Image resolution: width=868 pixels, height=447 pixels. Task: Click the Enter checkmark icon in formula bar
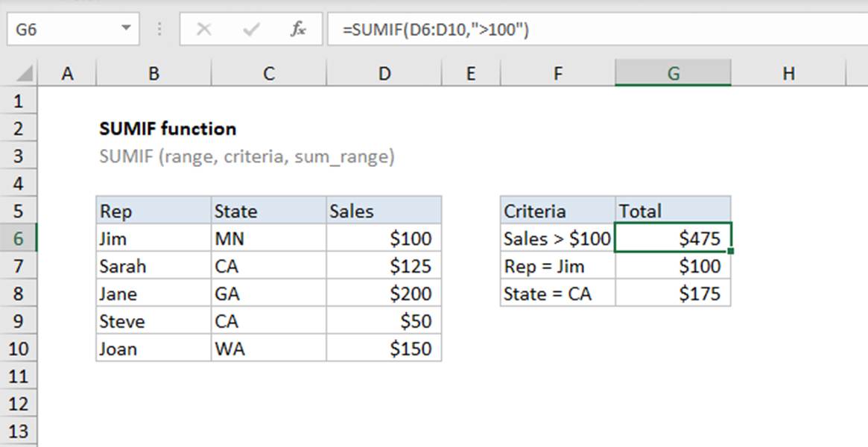(x=251, y=30)
